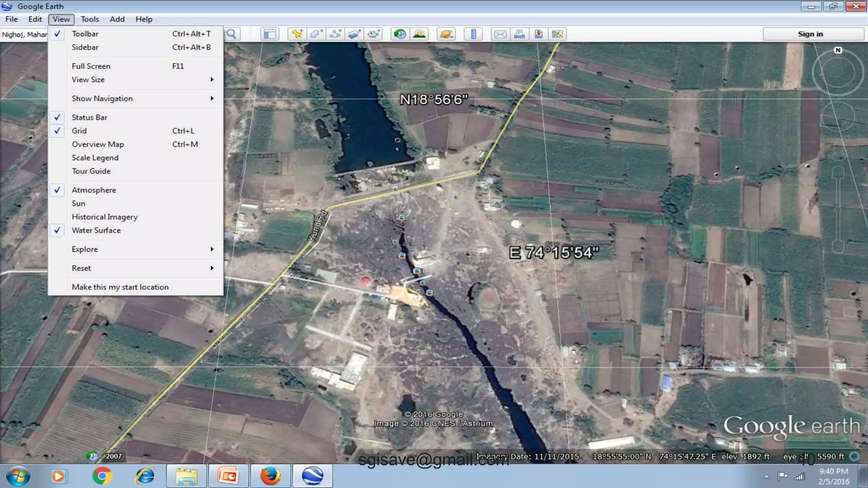Uncheck the Grid option
The width and height of the screenshot is (868, 488).
[x=79, y=131]
